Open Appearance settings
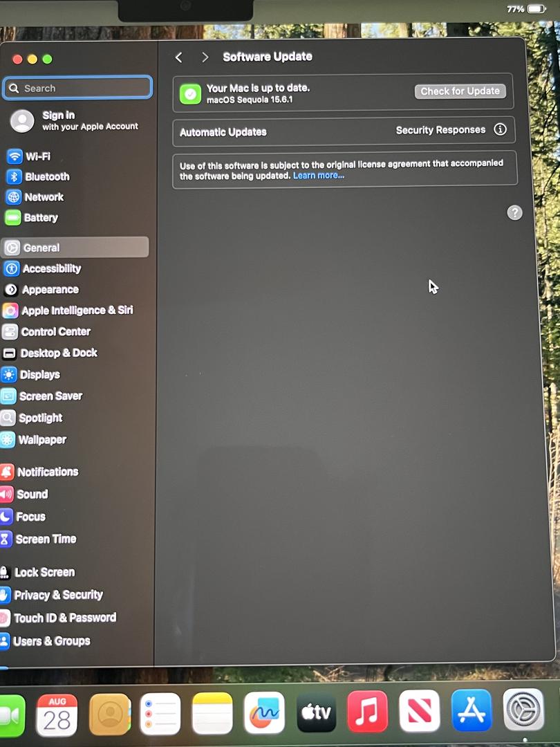Viewport: 560px width, 747px height. [41, 290]
